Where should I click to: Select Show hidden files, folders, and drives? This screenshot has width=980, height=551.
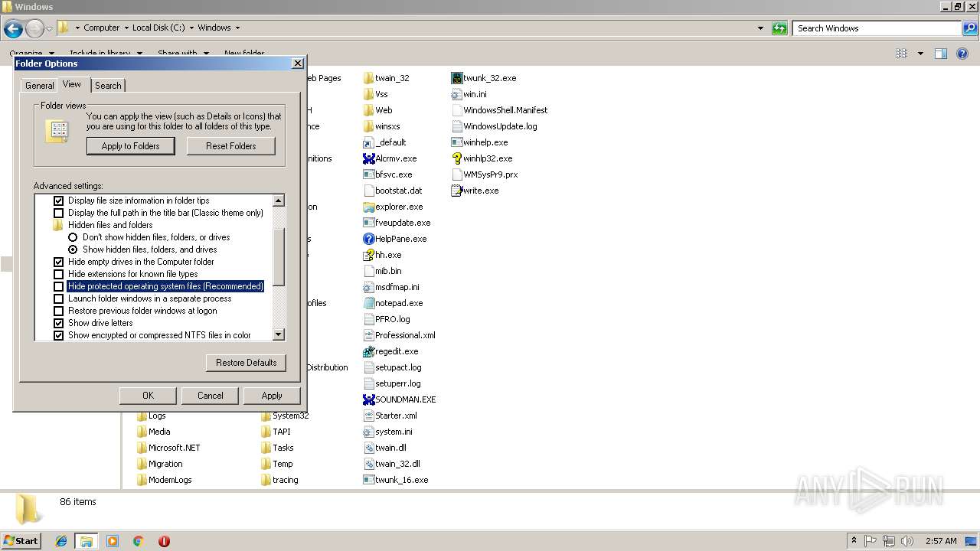[x=73, y=249]
